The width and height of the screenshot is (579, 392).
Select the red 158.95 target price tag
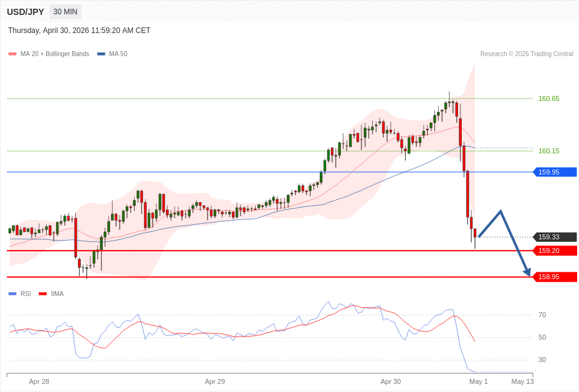pos(555,277)
